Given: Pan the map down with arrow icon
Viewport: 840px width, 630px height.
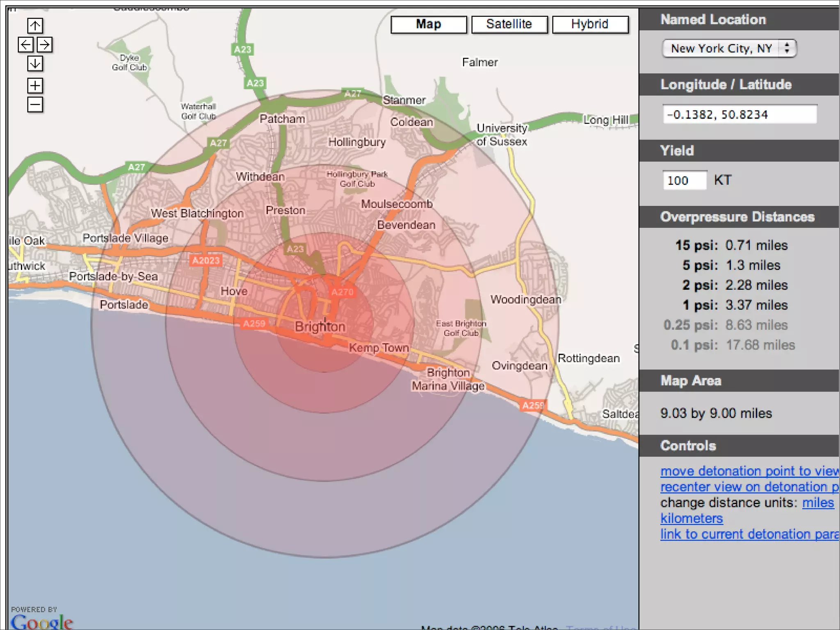Looking at the screenshot, I should point(35,64).
